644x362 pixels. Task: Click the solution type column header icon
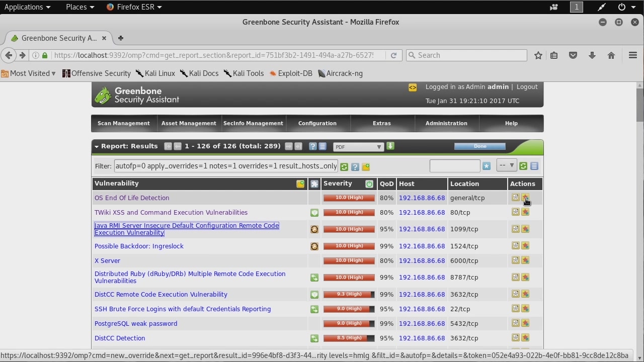314,184
